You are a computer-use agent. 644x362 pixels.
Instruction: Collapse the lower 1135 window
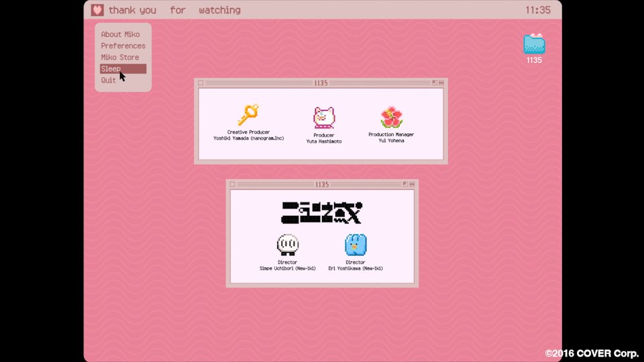412,185
